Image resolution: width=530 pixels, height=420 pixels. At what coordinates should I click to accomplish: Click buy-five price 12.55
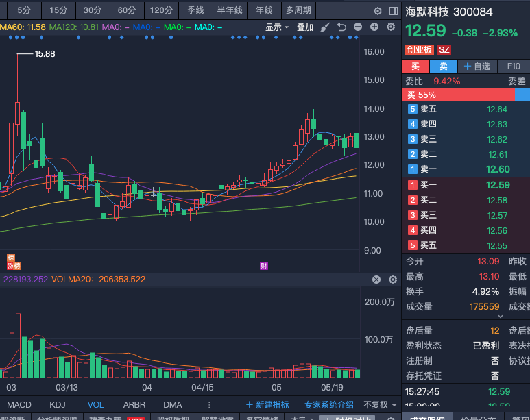[497, 245]
